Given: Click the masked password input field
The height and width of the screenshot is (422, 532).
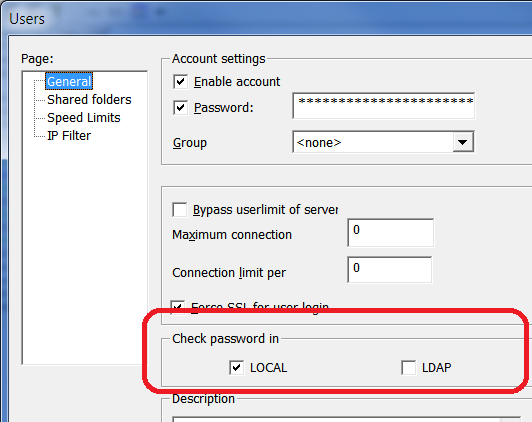Looking at the screenshot, I should [x=383, y=106].
